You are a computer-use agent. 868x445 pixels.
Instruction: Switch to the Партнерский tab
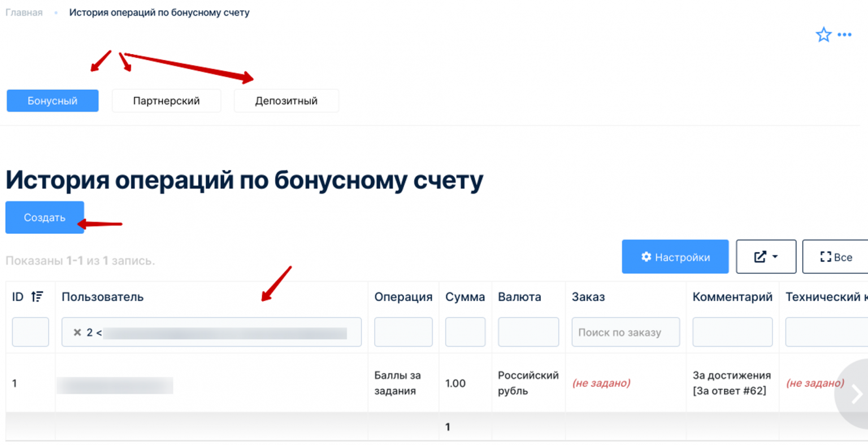click(x=166, y=101)
